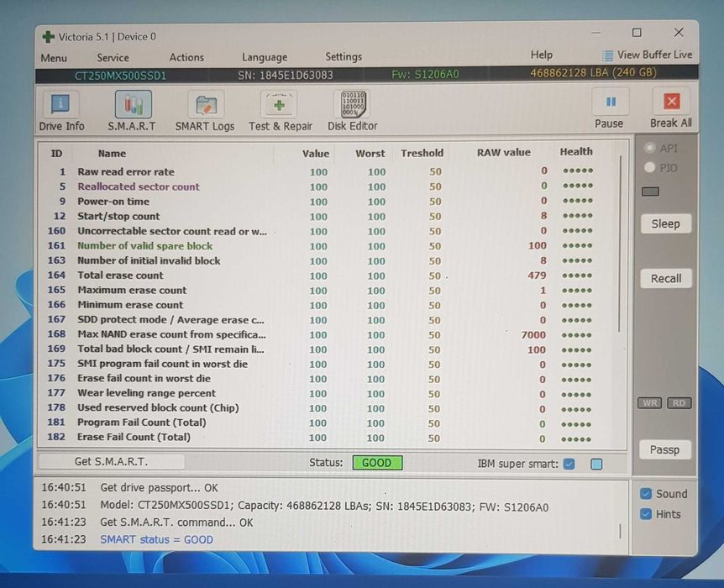Click the Sleep button
Image resolution: width=724 pixels, height=588 pixels.
tap(665, 224)
